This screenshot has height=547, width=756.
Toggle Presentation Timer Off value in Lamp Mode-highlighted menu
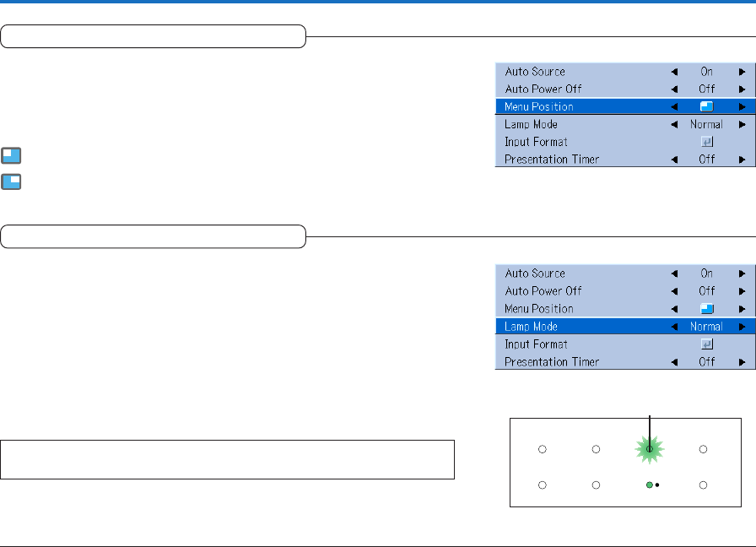click(706, 362)
